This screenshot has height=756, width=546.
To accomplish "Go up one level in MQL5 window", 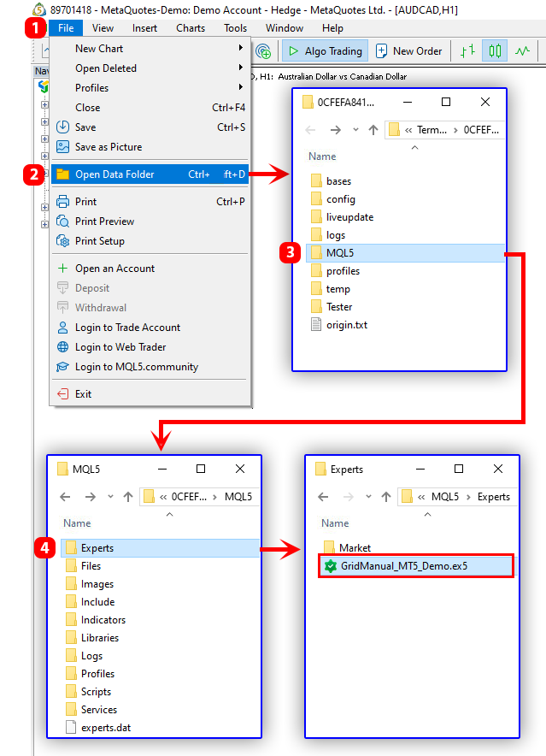I will 127,497.
